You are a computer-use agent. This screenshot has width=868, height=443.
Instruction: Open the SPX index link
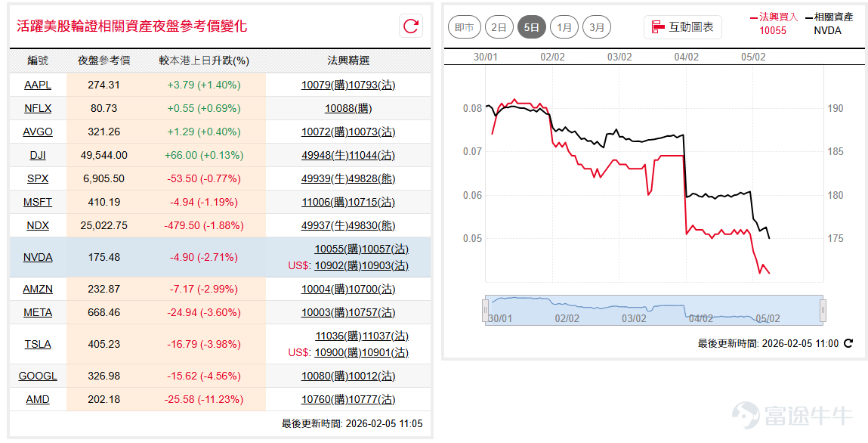[38, 178]
